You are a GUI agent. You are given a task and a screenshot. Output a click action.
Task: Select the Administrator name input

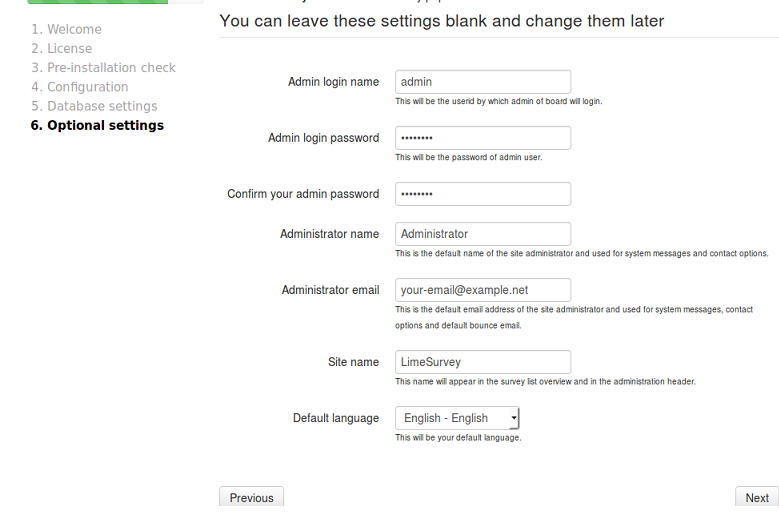tap(483, 234)
